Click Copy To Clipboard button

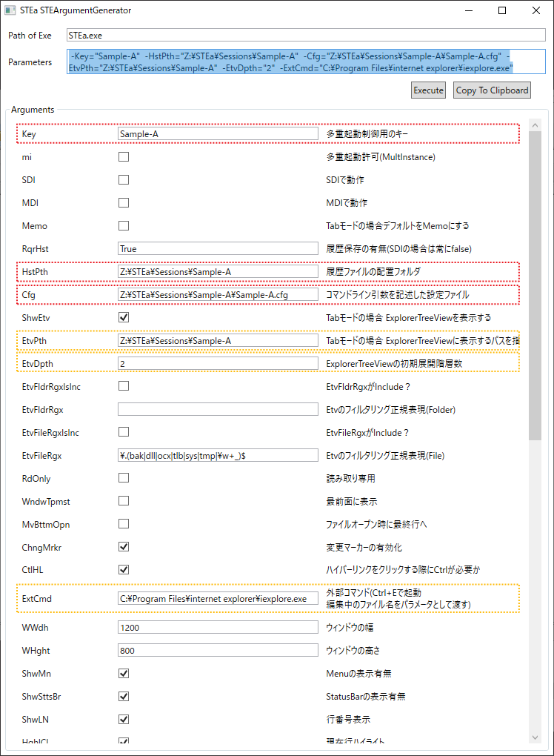(492, 90)
